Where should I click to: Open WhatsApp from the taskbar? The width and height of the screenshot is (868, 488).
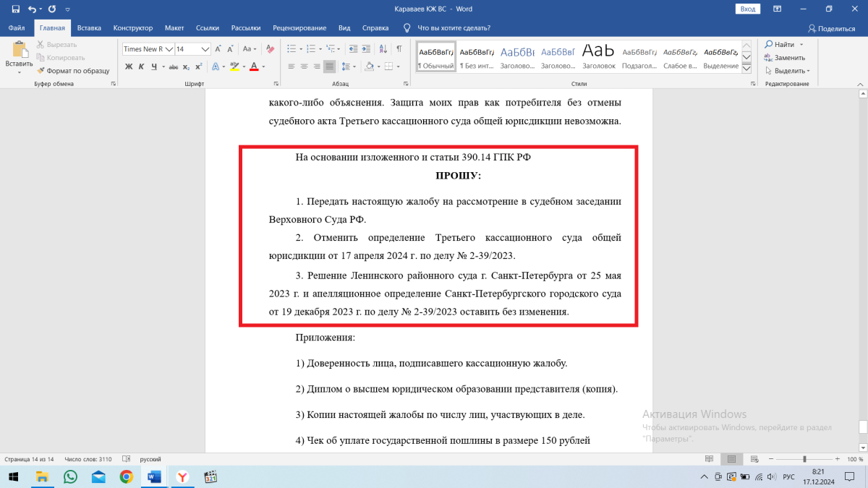(x=70, y=476)
